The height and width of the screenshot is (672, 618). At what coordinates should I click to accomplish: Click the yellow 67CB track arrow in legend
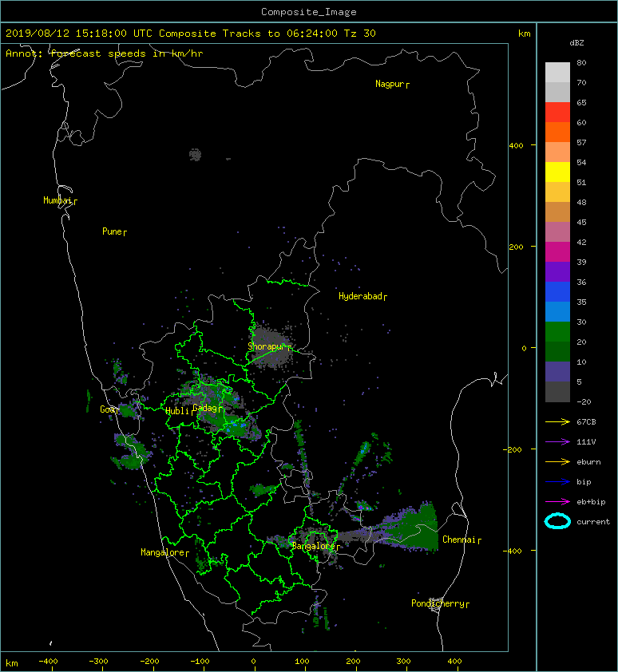click(557, 421)
